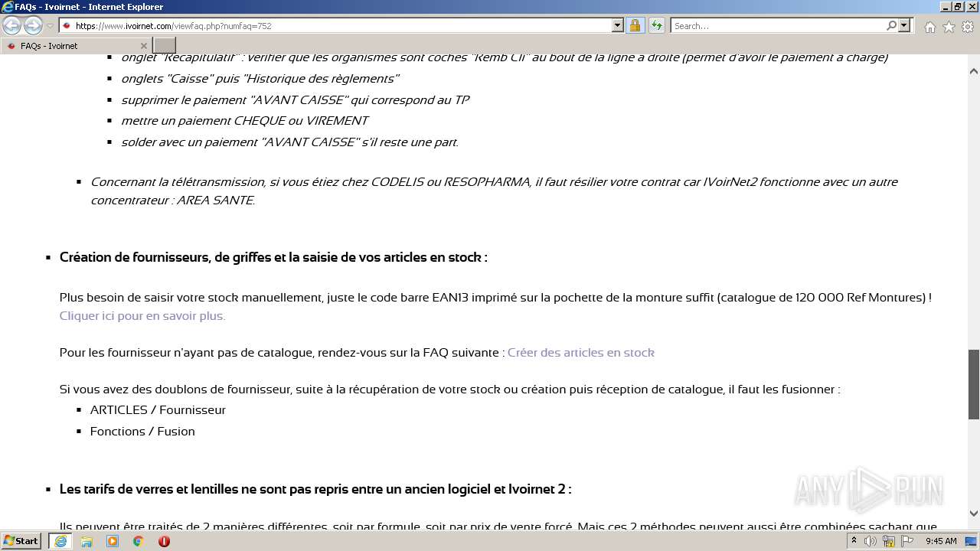This screenshot has width=980, height=551.
Task: Click list item "Fonctions / Fusion"
Action: [x=142, y=432]
